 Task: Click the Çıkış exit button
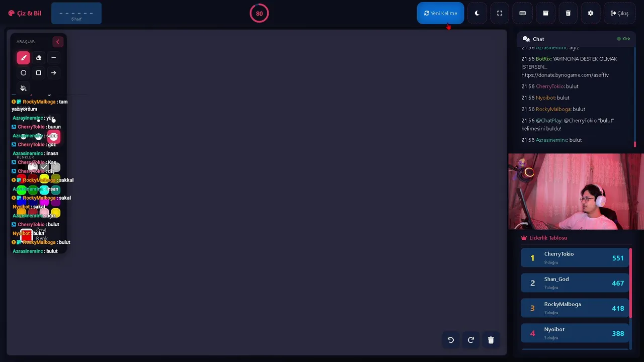click(x=619, y=13)
